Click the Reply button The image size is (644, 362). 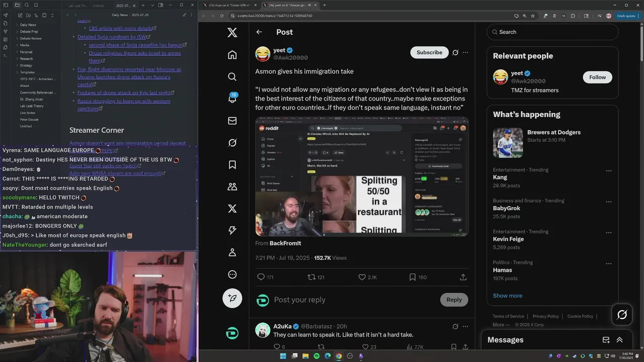pos(454,300)
